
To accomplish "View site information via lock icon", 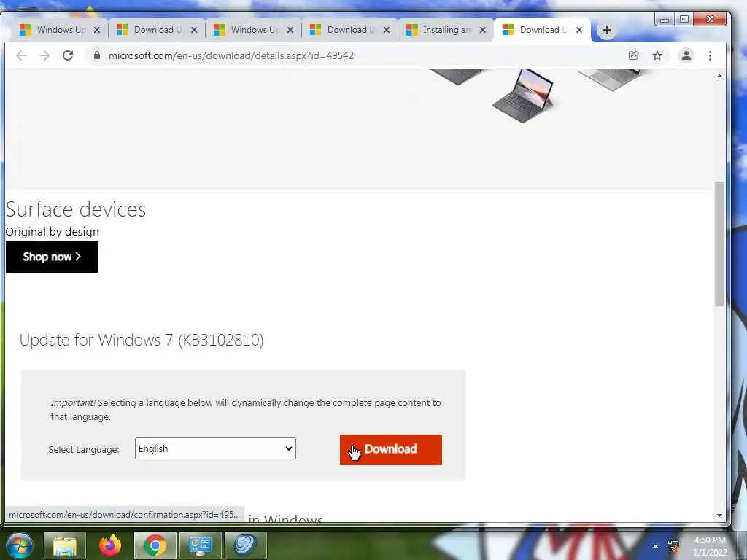I will [x=97, y=55].
